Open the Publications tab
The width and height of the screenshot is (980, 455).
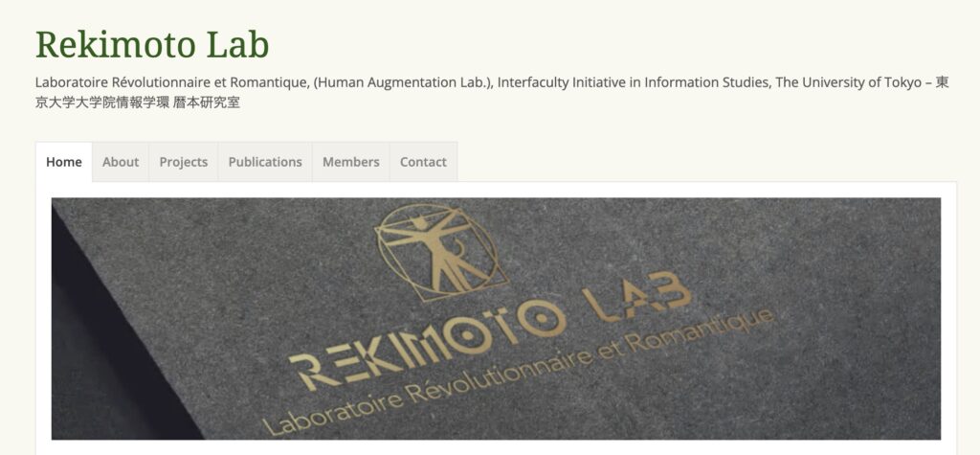[x=265, y=162]
